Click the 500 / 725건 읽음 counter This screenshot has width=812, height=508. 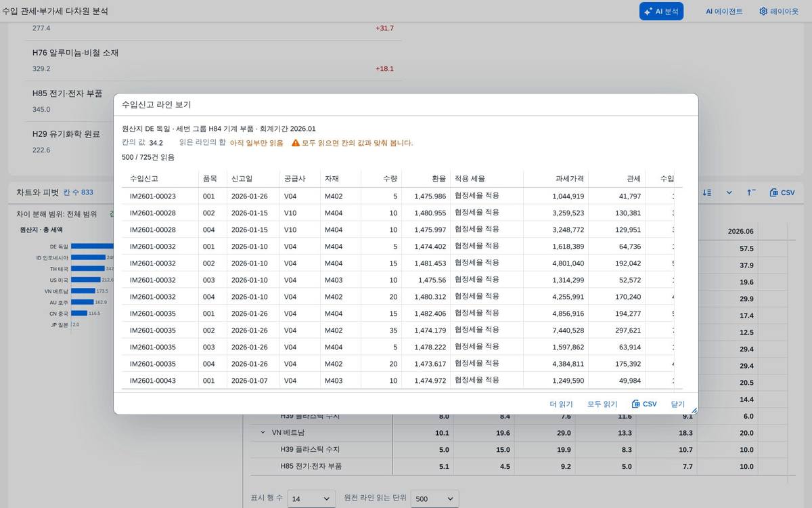(148, 157)
